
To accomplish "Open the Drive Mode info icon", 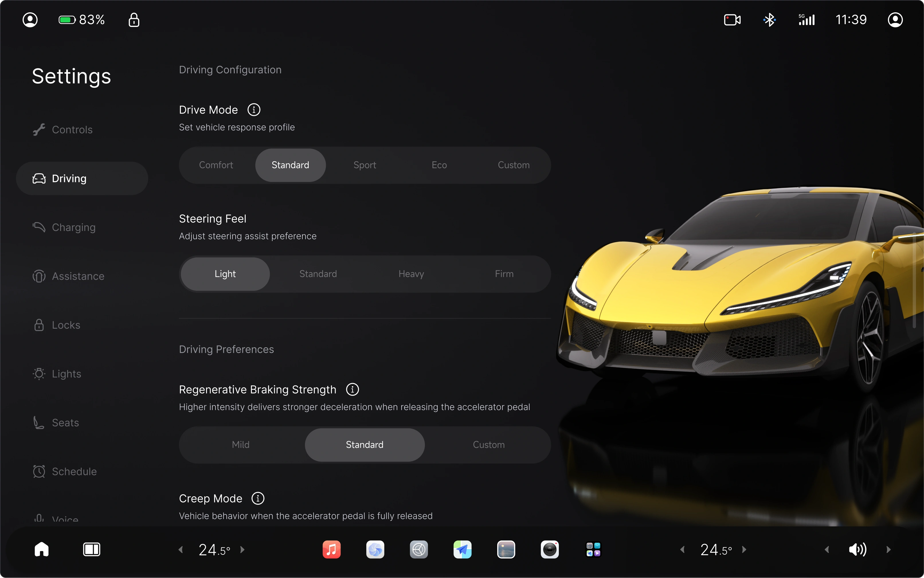I will point(254,110).
